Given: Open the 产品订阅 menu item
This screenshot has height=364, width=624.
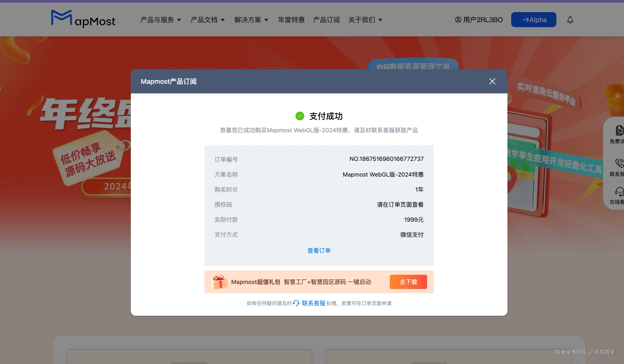Looking at the screenshot, I should point(326,20).
